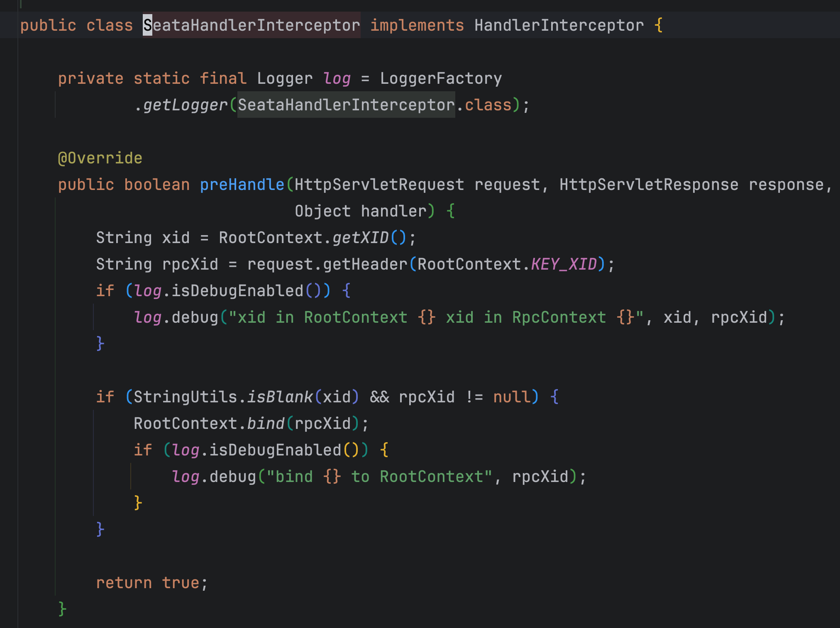Click the HttpServletResponse parameter type
Image resolution: width=840 pixels, height=628 pixels.
click(x=649, y=185)
